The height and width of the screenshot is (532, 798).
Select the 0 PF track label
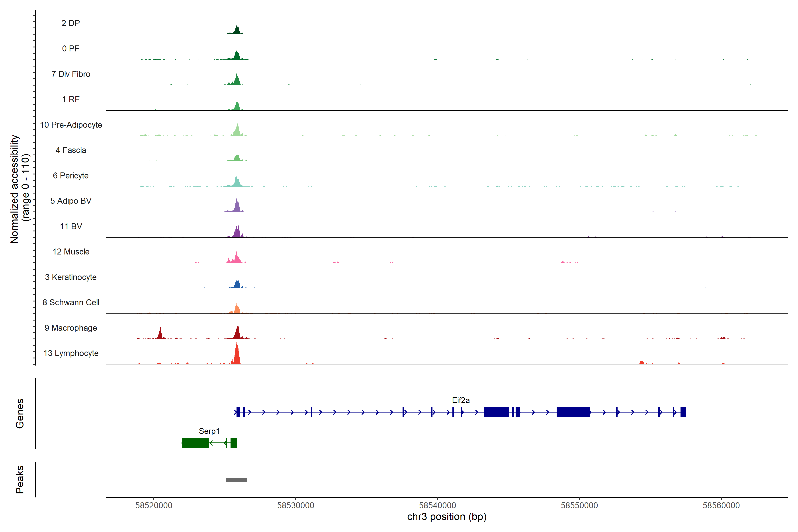70,49
